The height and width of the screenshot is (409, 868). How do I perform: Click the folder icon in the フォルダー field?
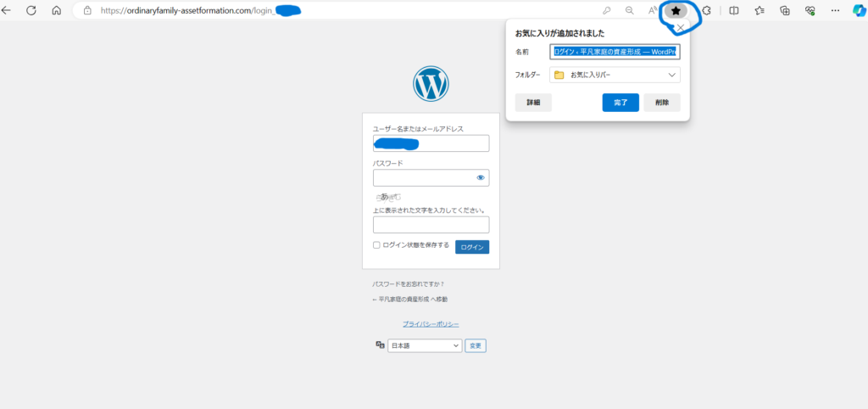559,75
